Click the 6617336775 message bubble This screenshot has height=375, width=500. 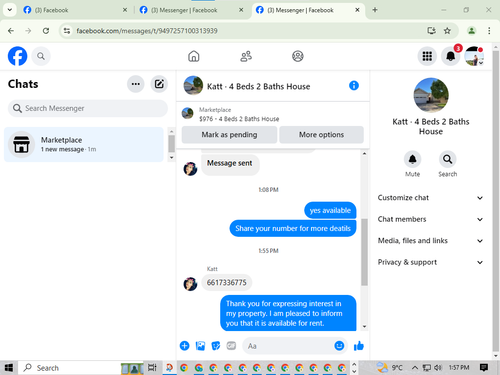click(227, 283)
